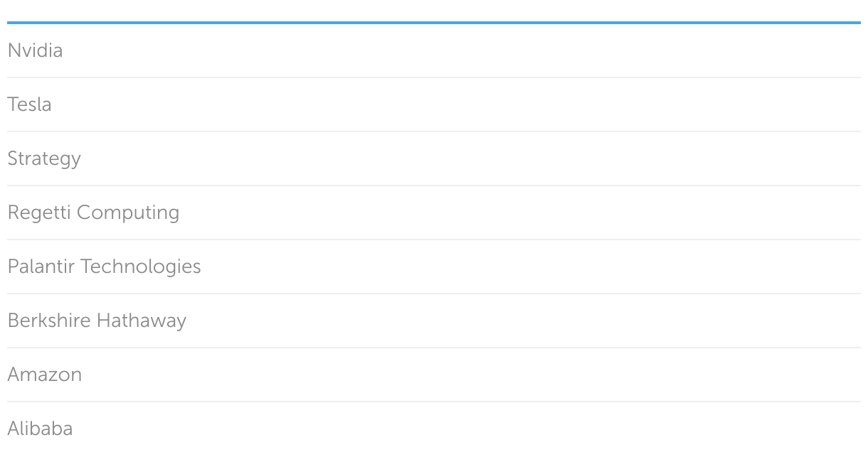
Task: Click Palantir Technologies in the list
Action: click(x=104, y=267)
